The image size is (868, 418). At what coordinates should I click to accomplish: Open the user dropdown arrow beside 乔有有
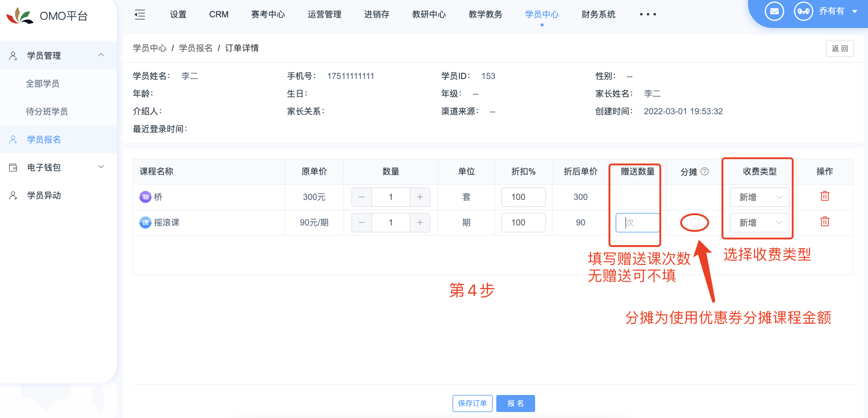(855, 11)
